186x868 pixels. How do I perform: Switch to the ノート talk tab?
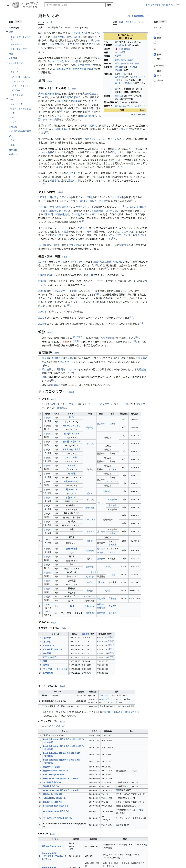pyautogui.click(x=50, y=22)
